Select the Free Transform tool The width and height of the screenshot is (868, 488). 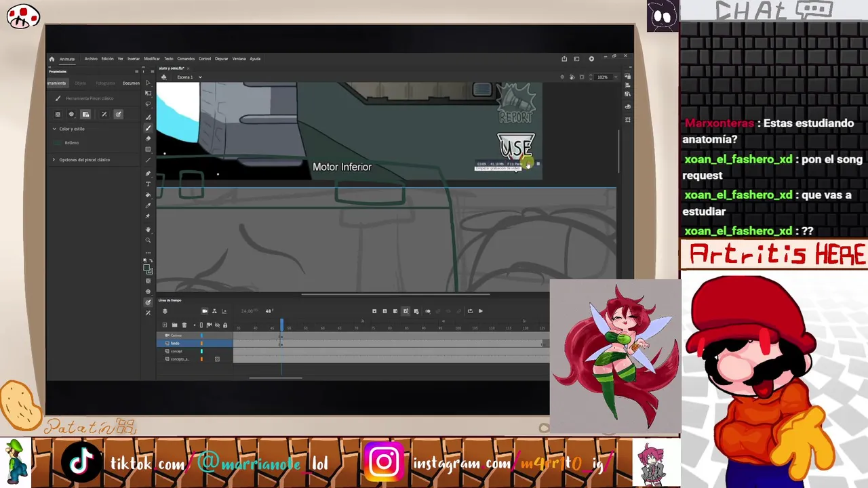(148, 94)
